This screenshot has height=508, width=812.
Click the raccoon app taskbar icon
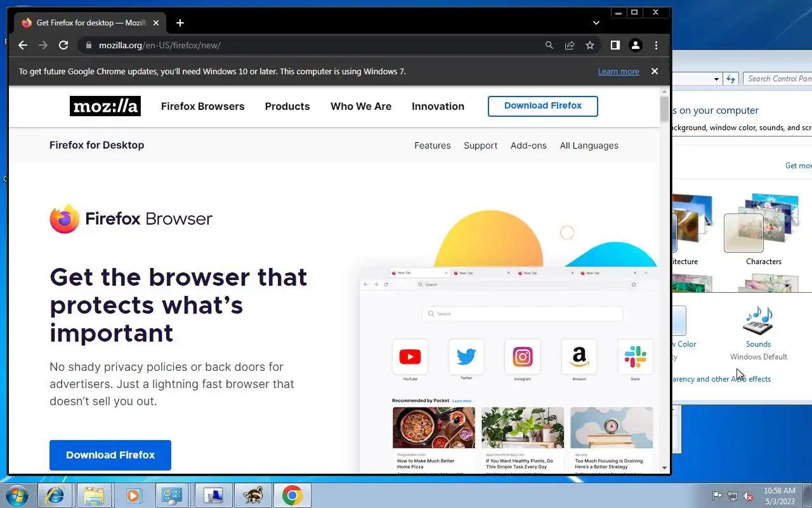tap(254, 495)
